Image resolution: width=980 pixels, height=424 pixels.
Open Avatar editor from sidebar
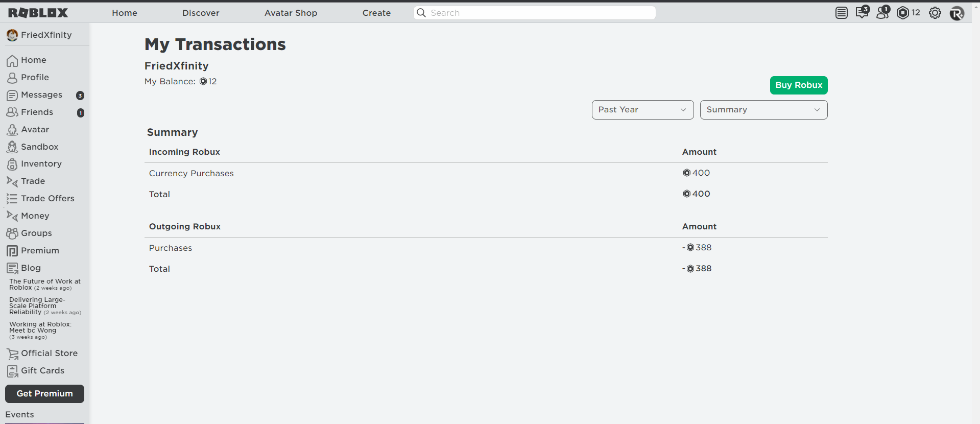click(28, 130)
